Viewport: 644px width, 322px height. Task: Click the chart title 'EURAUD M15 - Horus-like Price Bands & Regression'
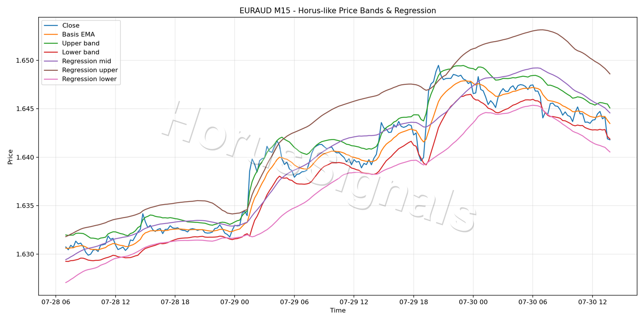click(338, 11)
